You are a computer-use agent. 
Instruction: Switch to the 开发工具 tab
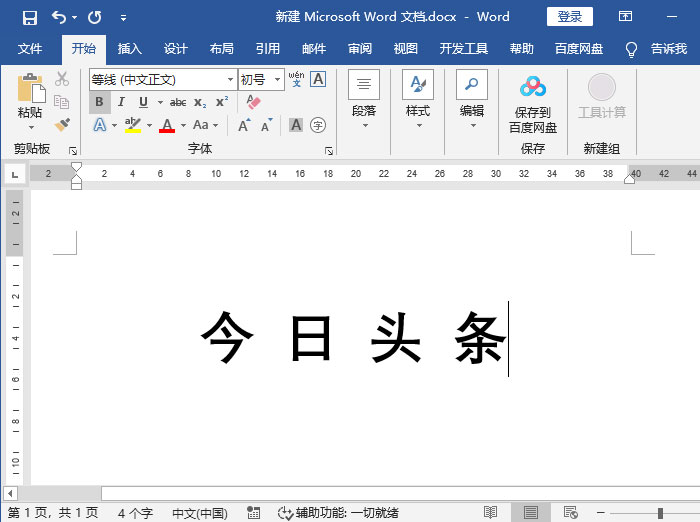click(463, 49)
